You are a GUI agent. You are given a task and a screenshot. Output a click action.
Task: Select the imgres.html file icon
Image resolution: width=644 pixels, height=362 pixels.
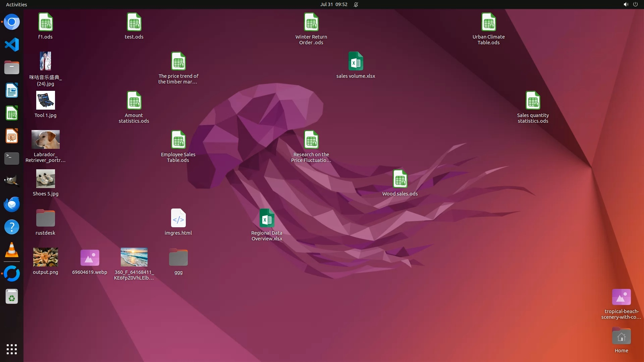(x=178, y=218)
